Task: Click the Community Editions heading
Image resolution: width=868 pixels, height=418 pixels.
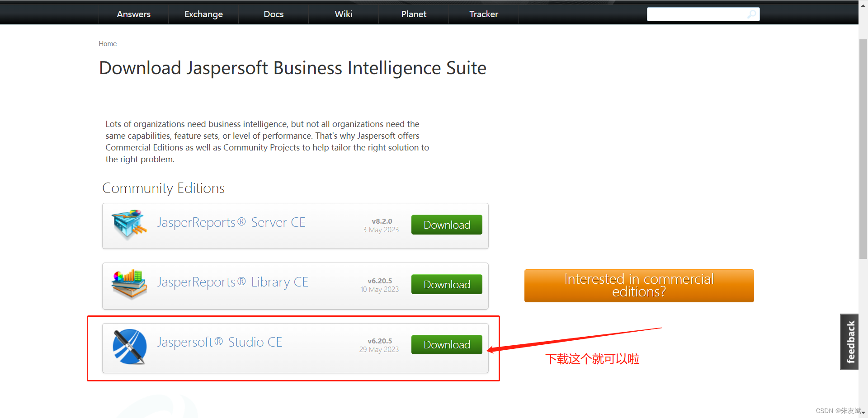Action: point(163,188)
